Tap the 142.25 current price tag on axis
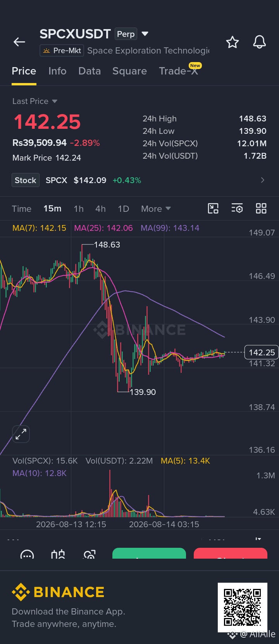Viewport: 279px width, 644px height. 262,352
